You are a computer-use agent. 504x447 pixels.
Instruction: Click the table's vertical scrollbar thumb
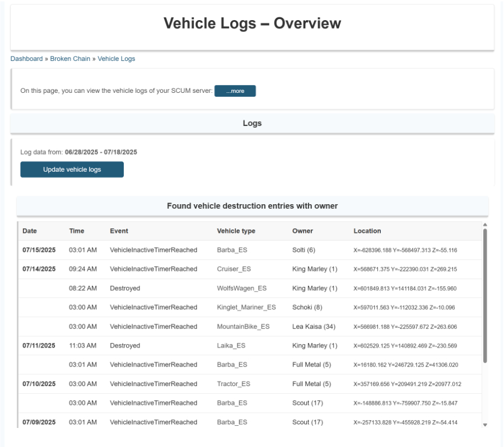485,294
